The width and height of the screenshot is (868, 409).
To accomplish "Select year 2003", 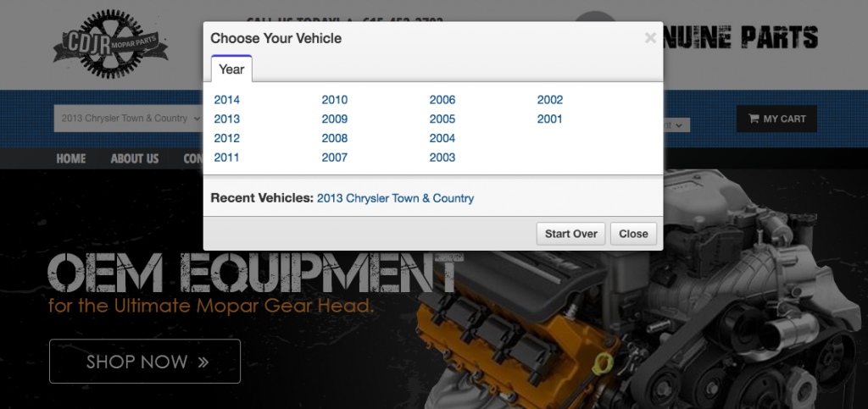I will click(442, 158).
